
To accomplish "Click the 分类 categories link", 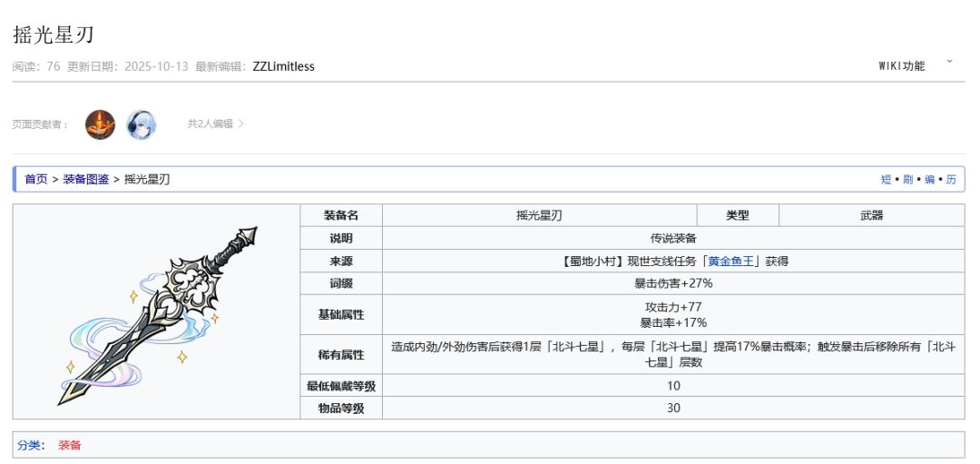I will (x=29, y=445).
